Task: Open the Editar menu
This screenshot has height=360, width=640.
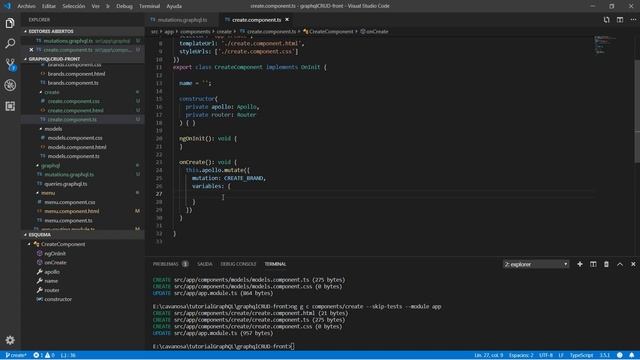Action: pos(49,6)
